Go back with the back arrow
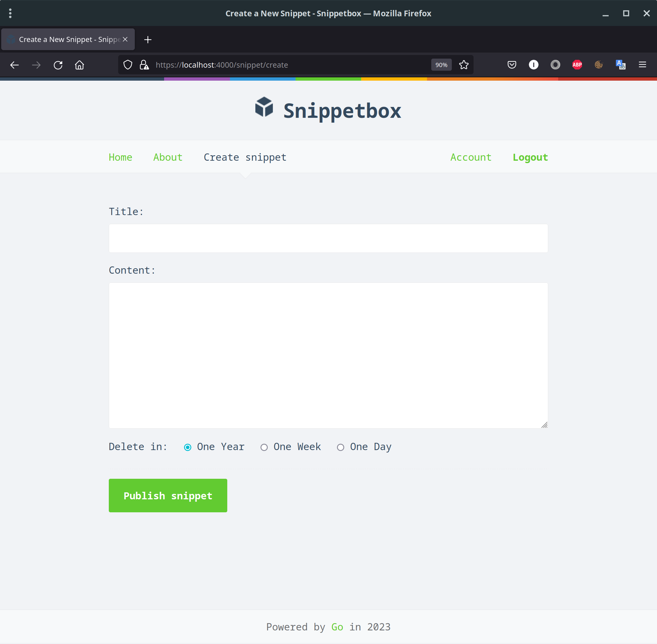657x644 pixels. coord(15,65)
